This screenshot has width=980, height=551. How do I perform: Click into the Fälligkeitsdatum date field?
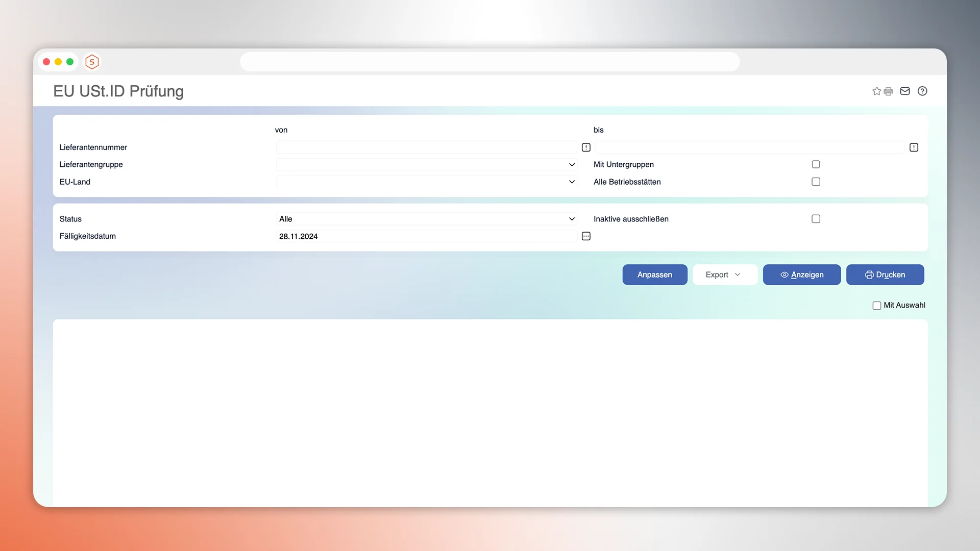(426, 236)
